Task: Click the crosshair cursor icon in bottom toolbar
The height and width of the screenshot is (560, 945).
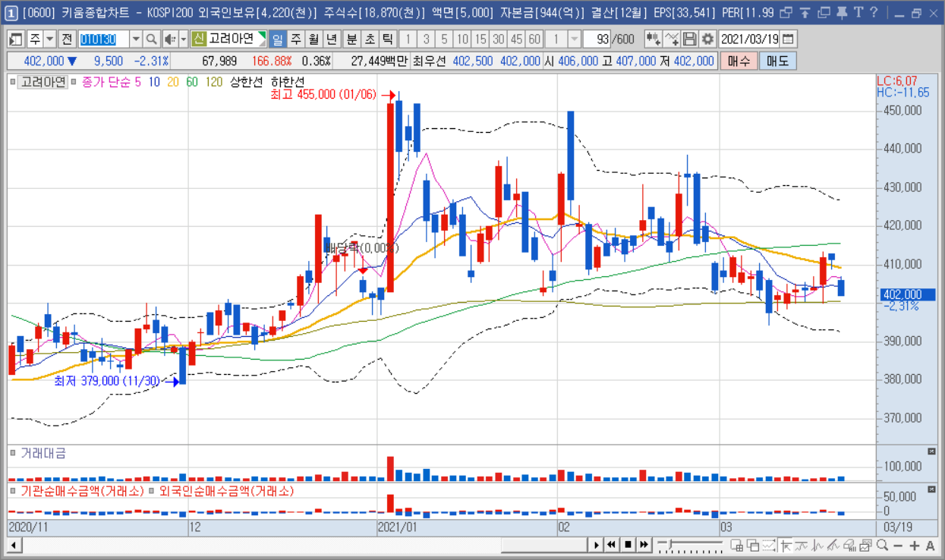Action: point(786,545)
